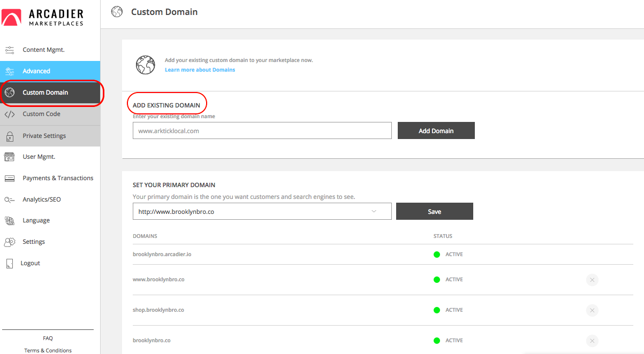Click the green status dot for shop.brooklynbro.co
The width and height of the screenshot is (644, 354).
(x=436, y=310)
